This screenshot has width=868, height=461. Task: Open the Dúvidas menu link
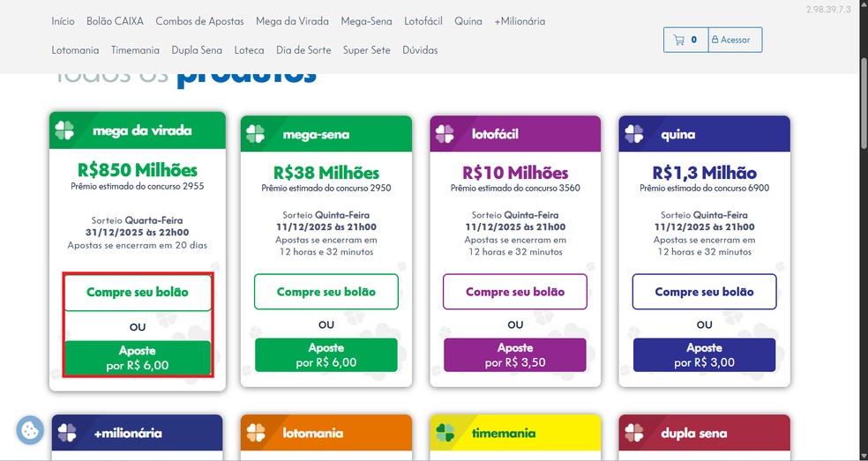click(420, 50)
